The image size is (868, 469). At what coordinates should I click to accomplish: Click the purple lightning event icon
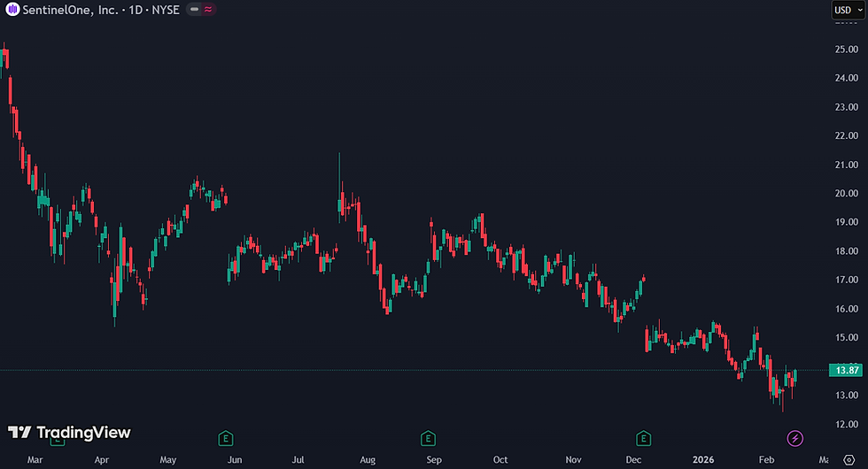click(x=795, y=439)
